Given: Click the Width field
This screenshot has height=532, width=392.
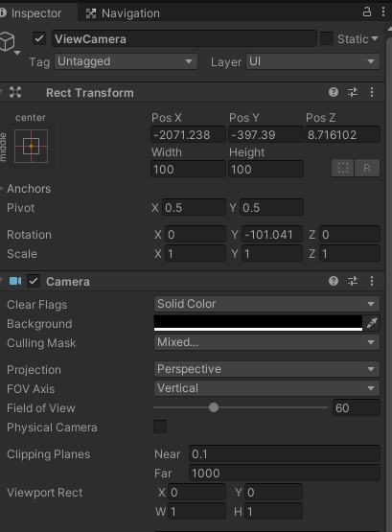Looking at the screenshot, I should click(188, 169).
